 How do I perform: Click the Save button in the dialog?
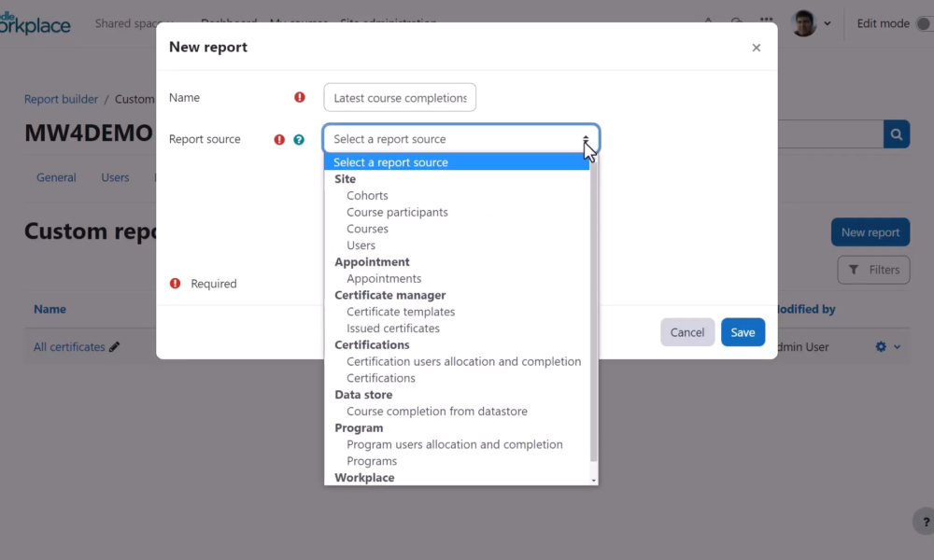[x=741, y=331]
